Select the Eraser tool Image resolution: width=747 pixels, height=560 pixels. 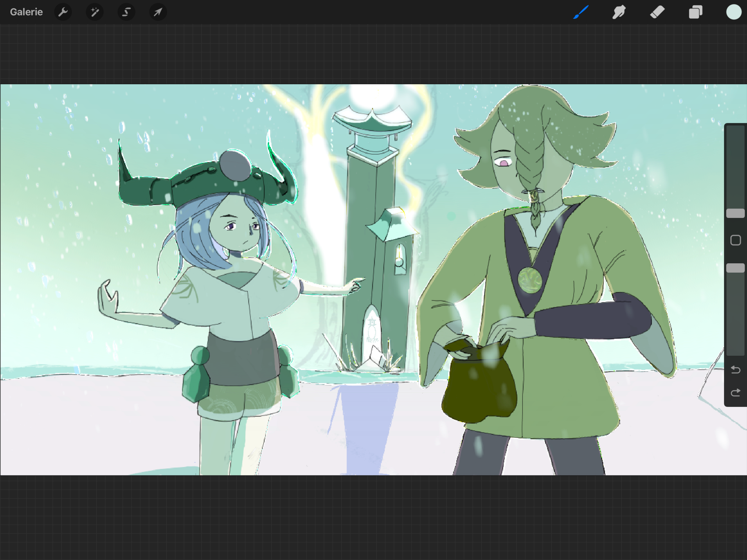coord(657,12)
